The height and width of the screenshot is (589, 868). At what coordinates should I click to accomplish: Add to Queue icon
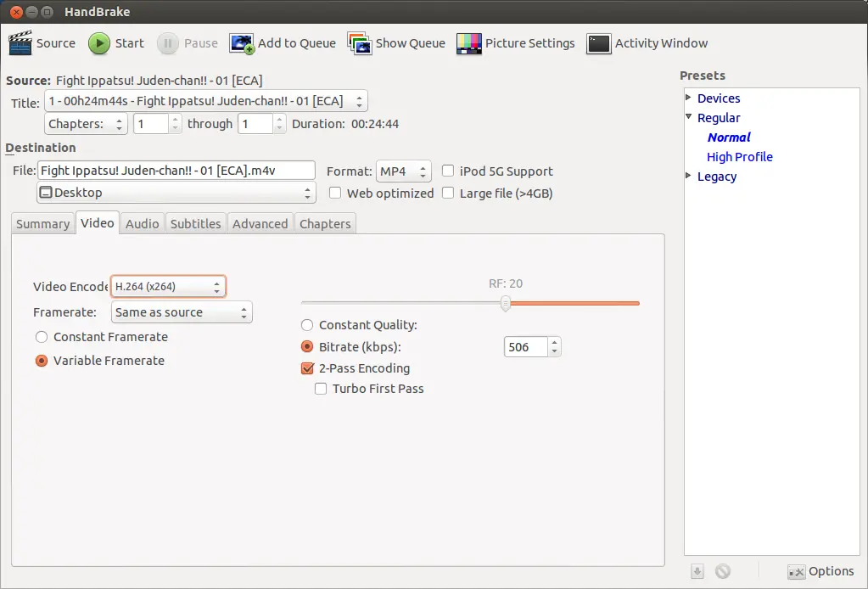pyautogui.click(x=242, y=43)
